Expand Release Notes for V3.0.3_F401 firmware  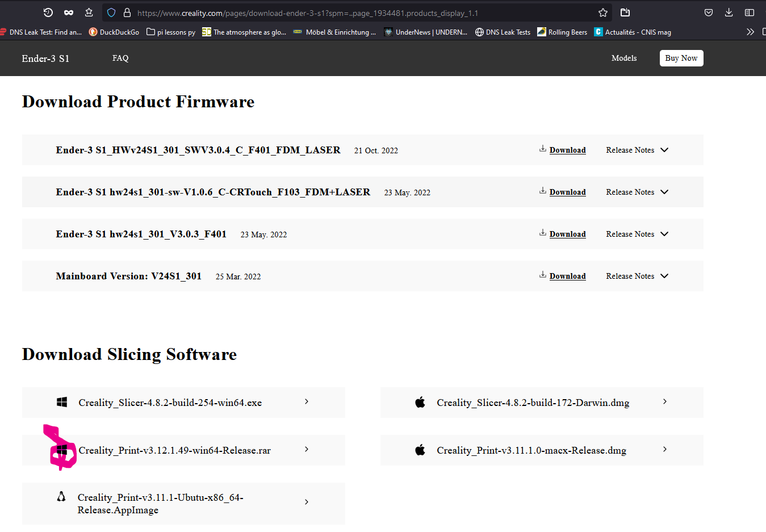tap(637, 234)
